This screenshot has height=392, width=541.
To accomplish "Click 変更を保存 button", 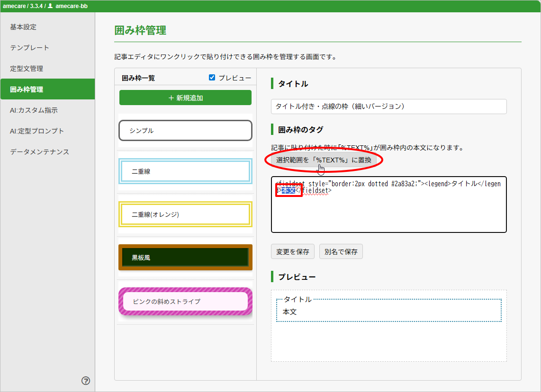I will (x=292, y=252).
